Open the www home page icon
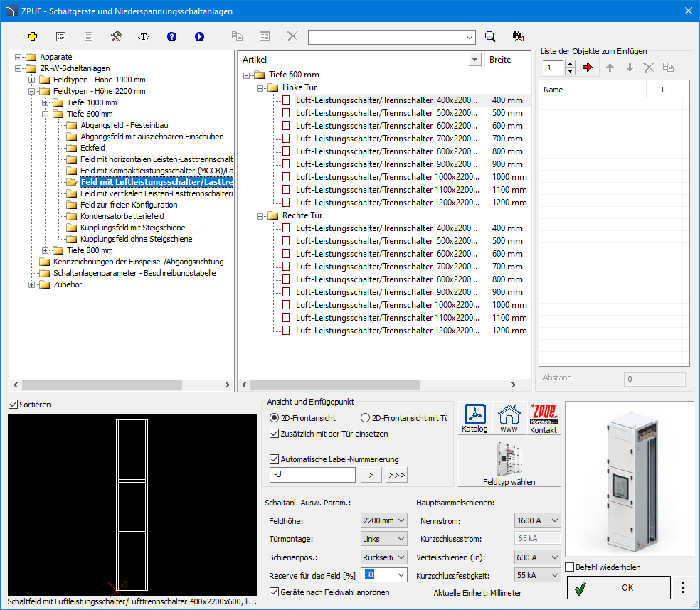 pyautogui.click(x=509, y=418)
